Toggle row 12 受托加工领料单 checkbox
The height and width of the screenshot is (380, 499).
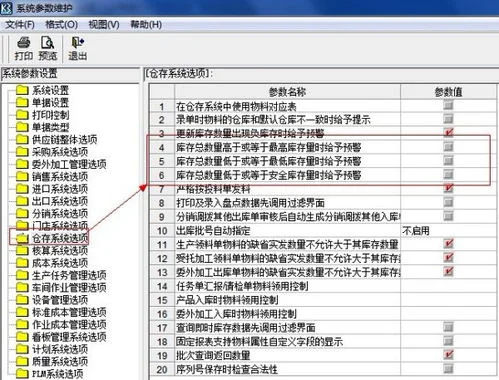click(448, 258)
